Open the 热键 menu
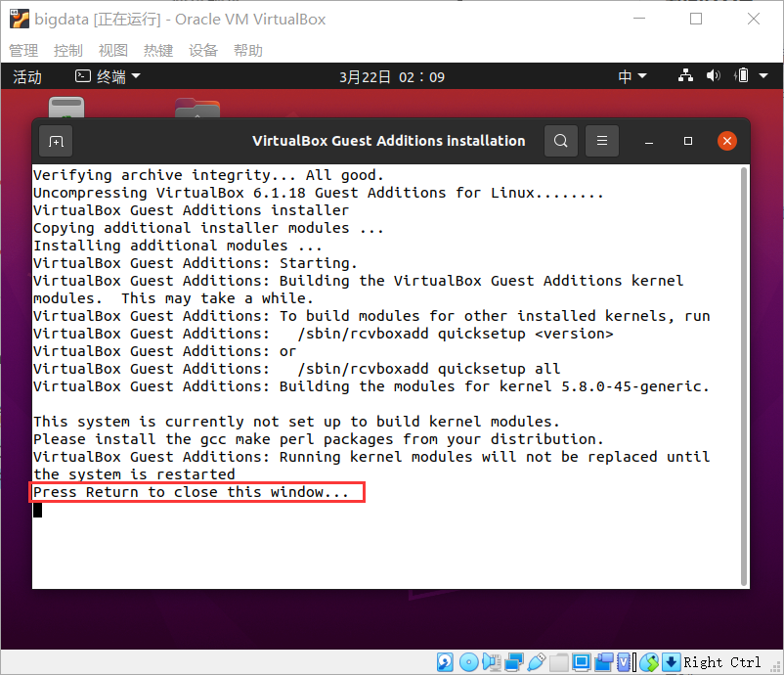Image resolution: width=784 pixels, height=675 pixels. (x=158, y=51)
